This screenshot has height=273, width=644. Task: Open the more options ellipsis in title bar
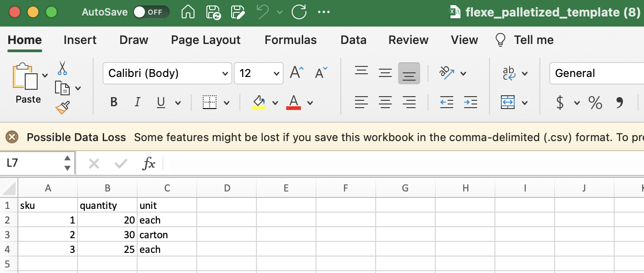point(324,12)
